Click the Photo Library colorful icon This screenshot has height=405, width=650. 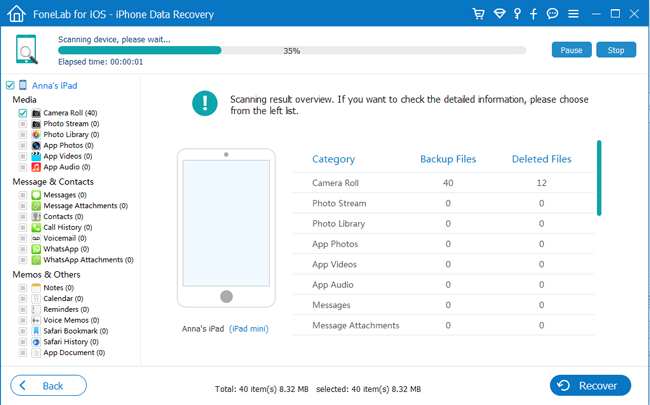click(x=36, y=134)
